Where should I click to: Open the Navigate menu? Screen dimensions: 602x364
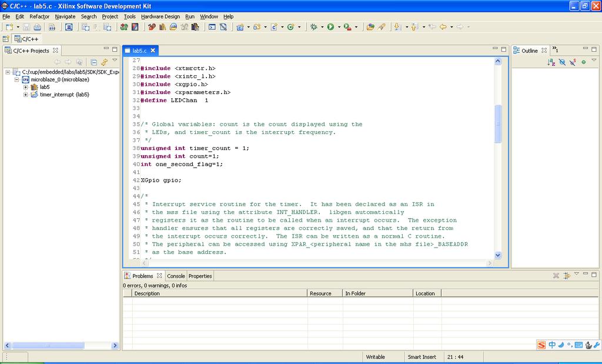65,16
